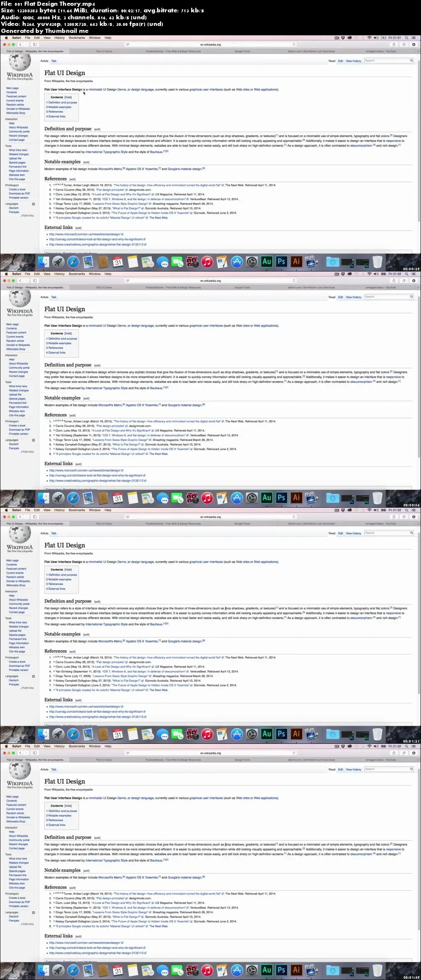
Task: Open App Store icon in the 00:00:56 frame's dock
Action: [x=237, y=498]
